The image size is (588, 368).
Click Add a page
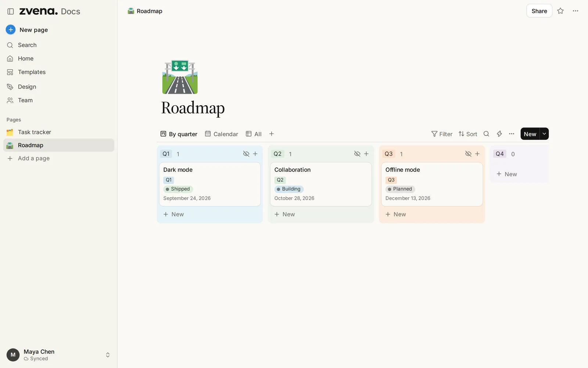[x=59, y=158]
